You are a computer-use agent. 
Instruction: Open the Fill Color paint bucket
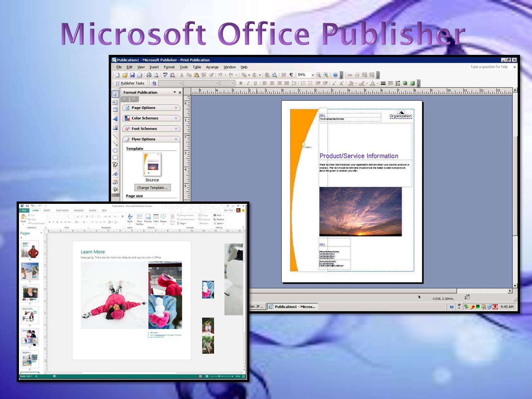351,83
